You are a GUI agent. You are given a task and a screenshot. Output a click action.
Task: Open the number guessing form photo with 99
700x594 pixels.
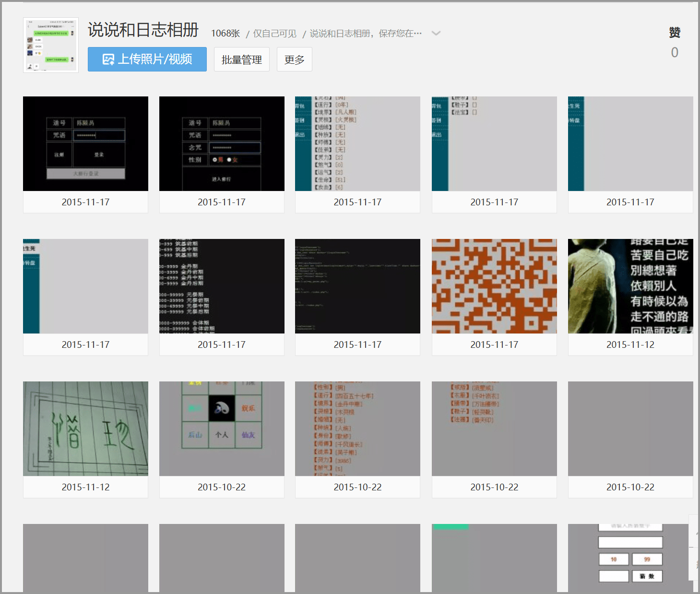click(x=630, y=558)
